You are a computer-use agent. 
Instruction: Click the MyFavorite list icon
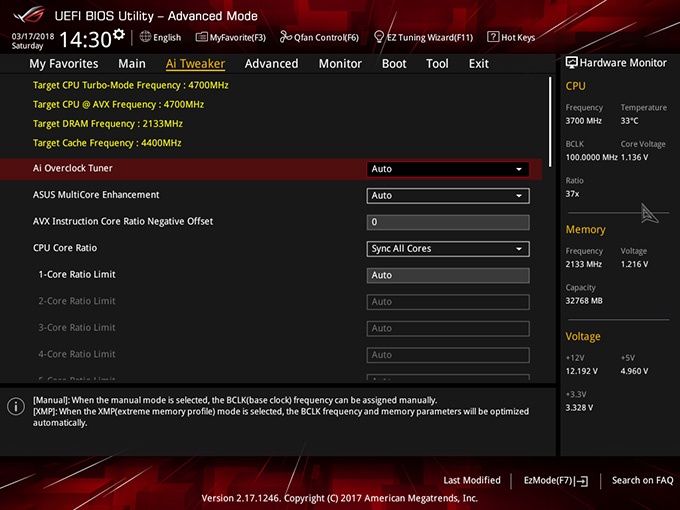pos(202,37)
